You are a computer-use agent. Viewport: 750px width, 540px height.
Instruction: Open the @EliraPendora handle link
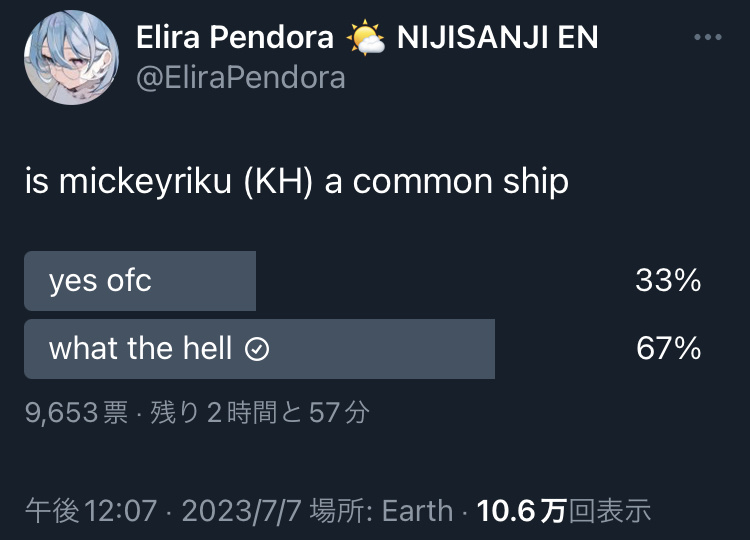241,77
